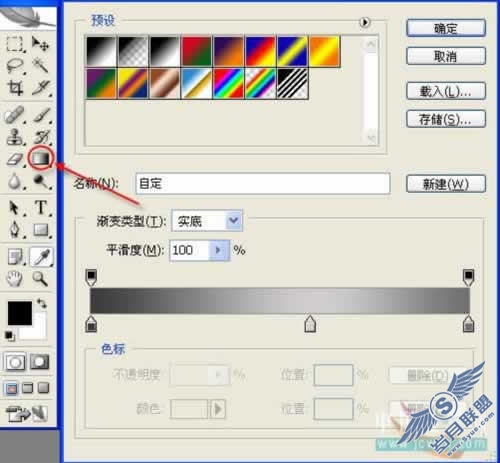Select the Zoom tool

coord(40,279)
